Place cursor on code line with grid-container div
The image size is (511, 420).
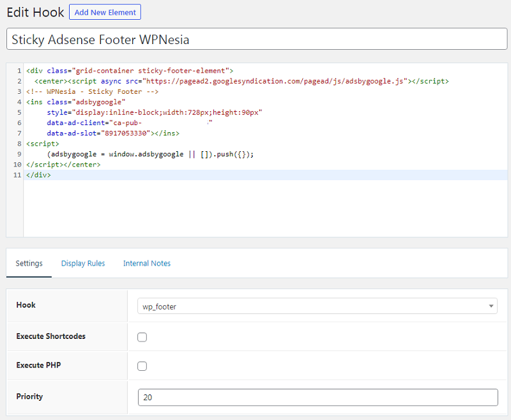[x=130, y=71]
